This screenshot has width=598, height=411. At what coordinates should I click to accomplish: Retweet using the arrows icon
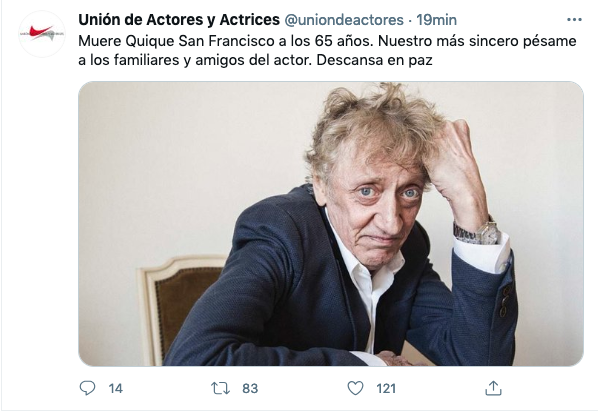point(220,388)
